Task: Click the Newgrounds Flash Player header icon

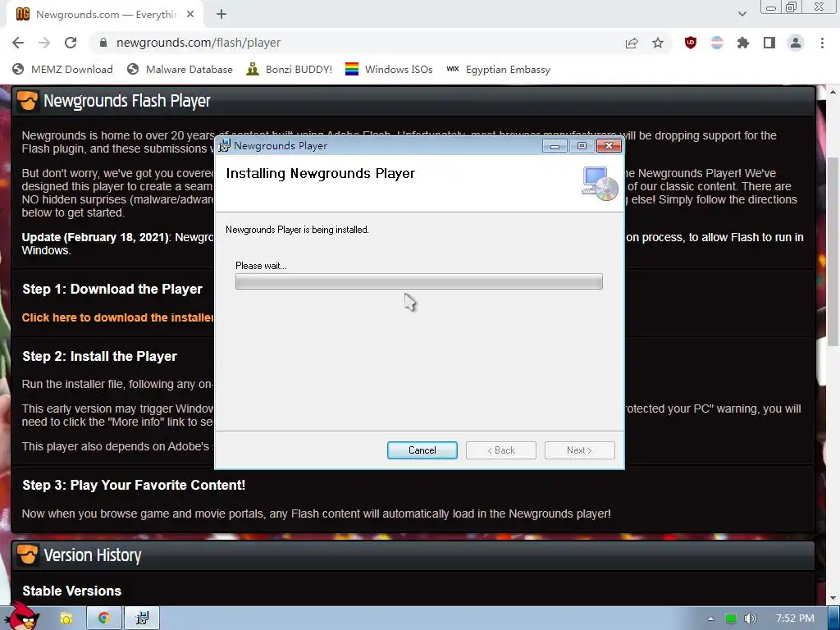Action: [27, 101]
